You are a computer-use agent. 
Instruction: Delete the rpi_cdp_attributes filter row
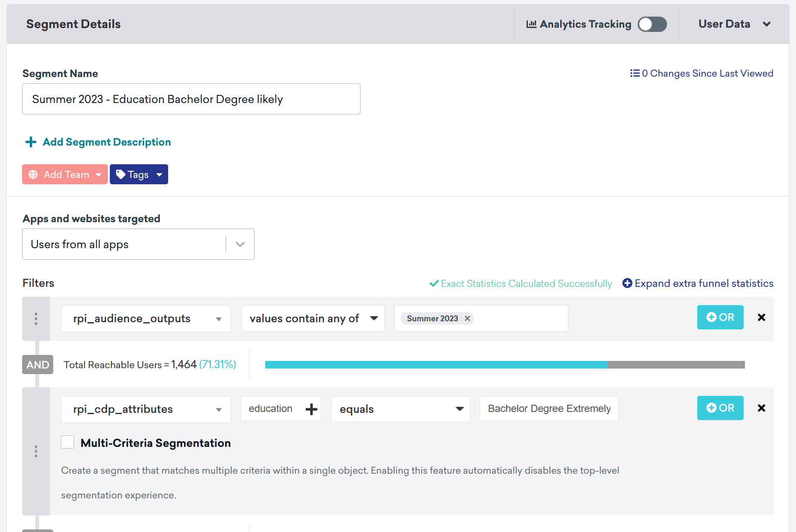click(762, 408)
